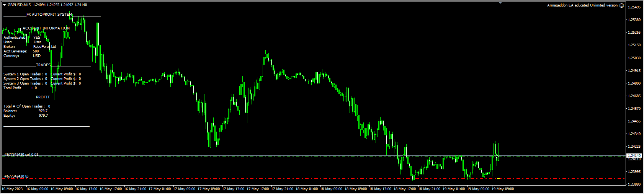Click the Total Profit label
644x194 pixels.
(12, 88)
